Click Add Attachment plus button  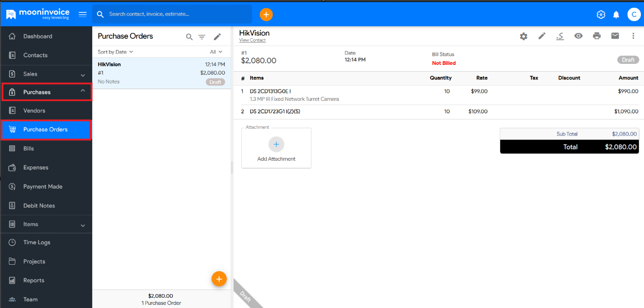coord(276,144)
